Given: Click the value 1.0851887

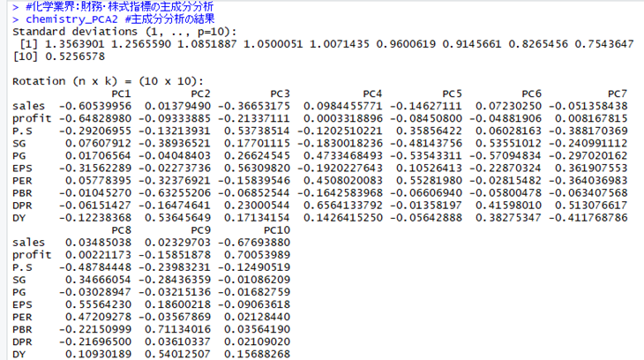Looking at the screenshot, I should click(x=207, y=44).
